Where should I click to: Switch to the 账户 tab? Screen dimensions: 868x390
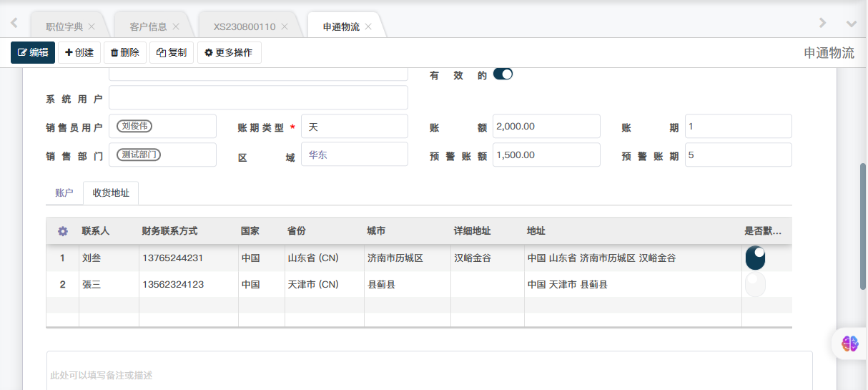(64, 192)
